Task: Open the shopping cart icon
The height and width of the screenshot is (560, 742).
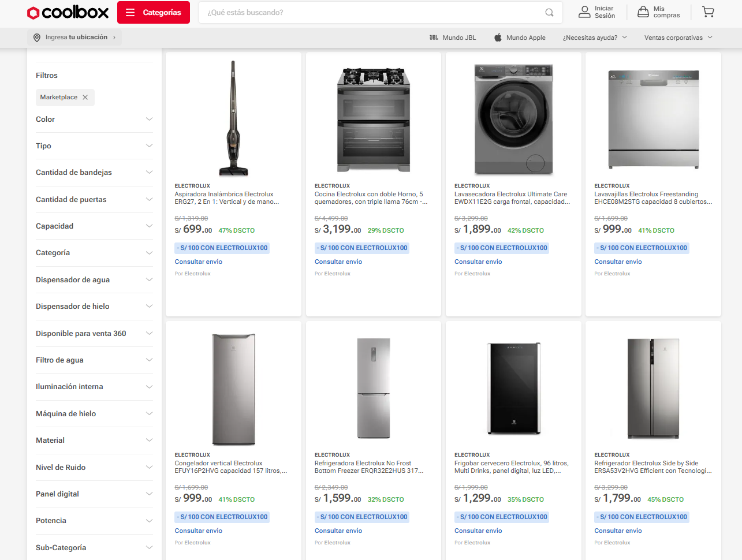Action: [x=708, y=12]
